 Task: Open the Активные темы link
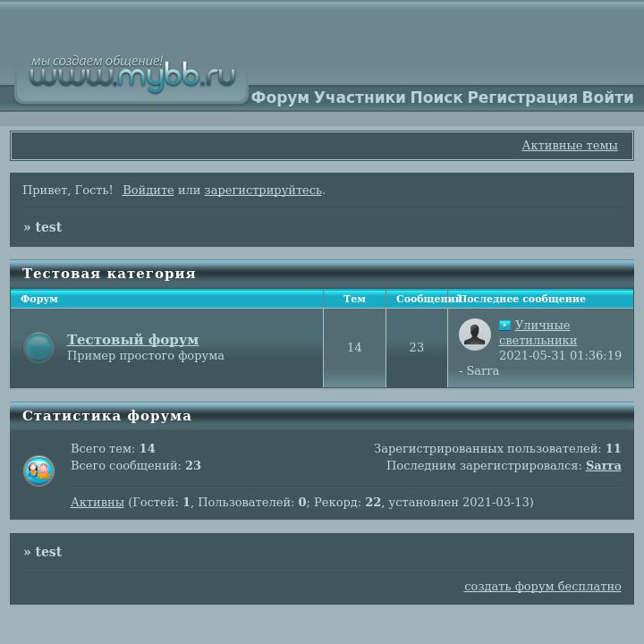(570, 146)
